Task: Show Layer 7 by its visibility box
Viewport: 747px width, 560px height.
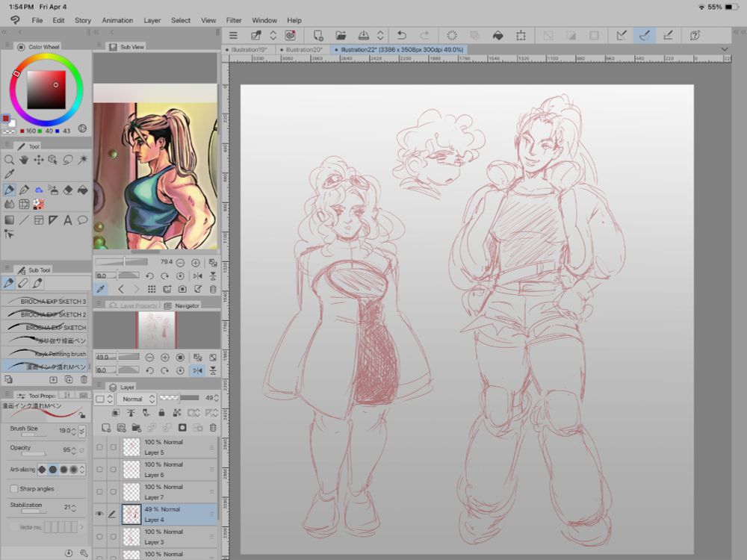Action: click(x=99, y=491)
